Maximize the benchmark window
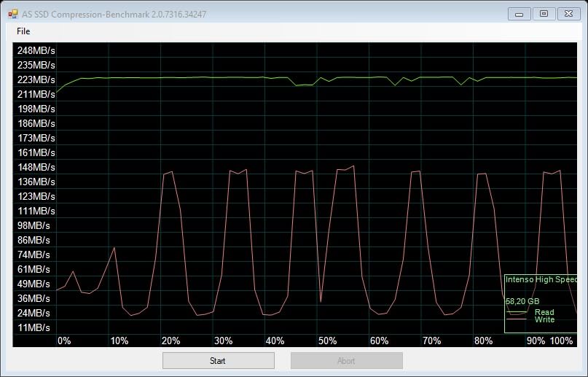Viewport: 588px width, 377px height. click(x=543, y=13)
